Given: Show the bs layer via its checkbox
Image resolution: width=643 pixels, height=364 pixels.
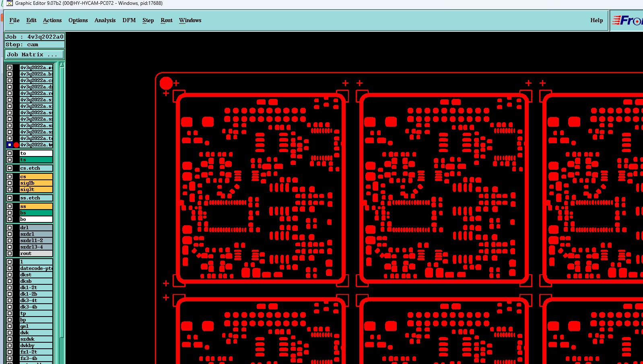Looking at the screenshot, I should (x=10, y=213).
